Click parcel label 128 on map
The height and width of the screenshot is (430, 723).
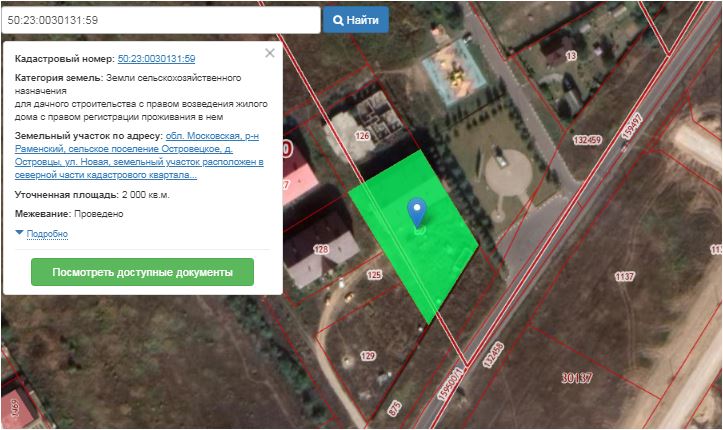point(321,249)
